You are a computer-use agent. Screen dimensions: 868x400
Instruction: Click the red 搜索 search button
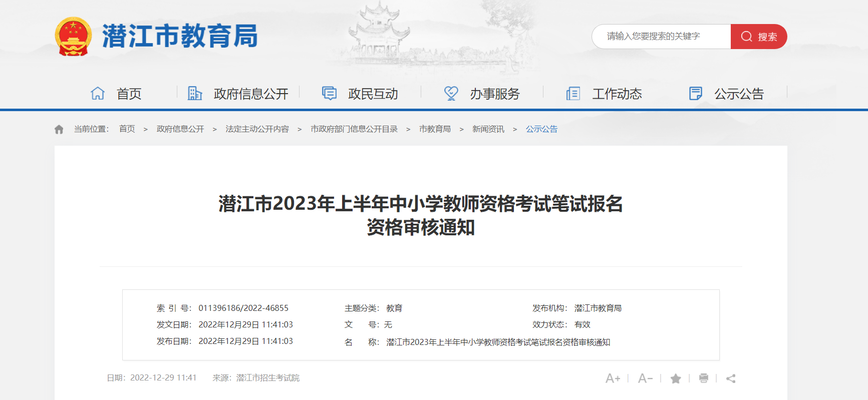click(x=759, y=37)
